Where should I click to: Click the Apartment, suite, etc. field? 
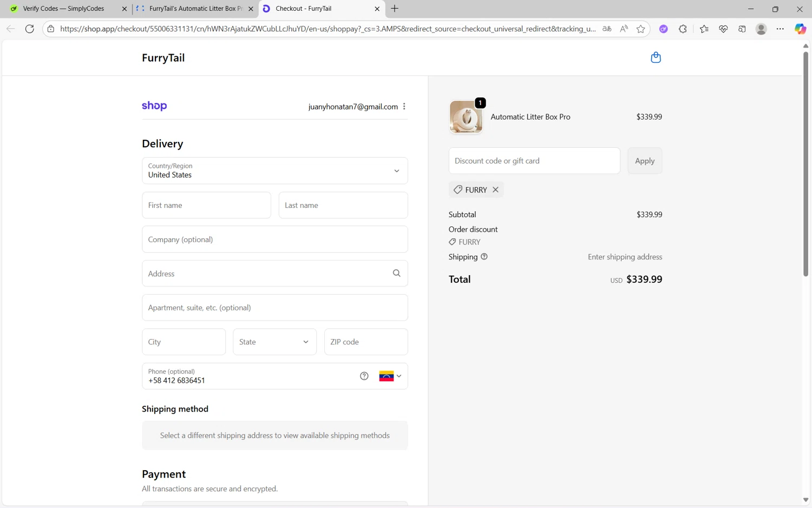pyautogui.click(x=275, y=308)
